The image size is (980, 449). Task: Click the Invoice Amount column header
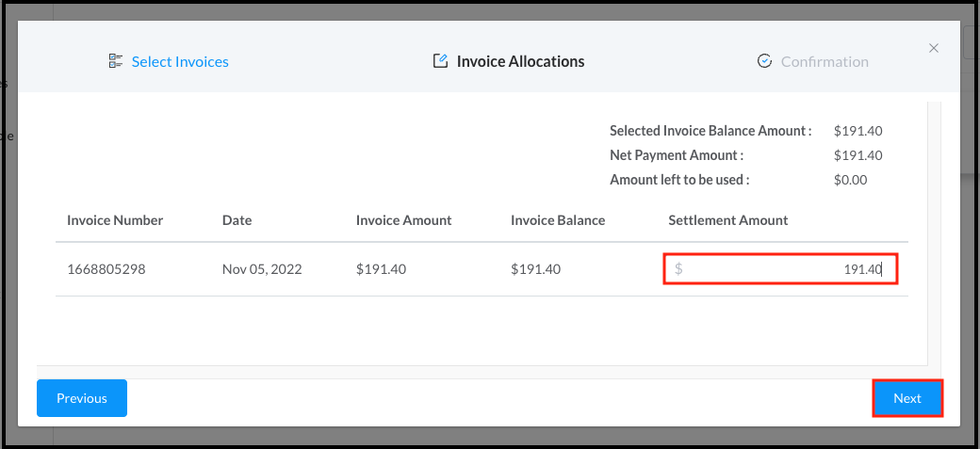[403, 220]
